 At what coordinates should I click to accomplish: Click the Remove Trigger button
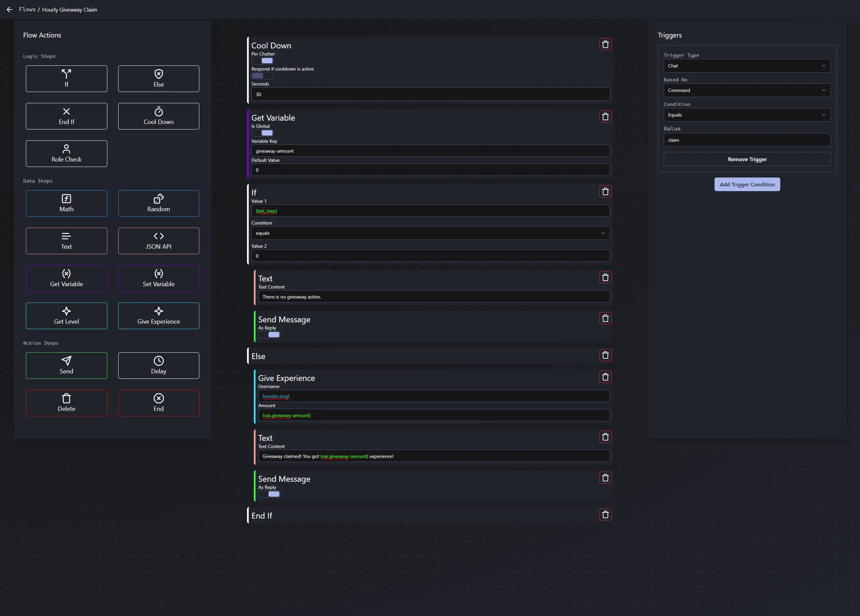click(746, 159)
